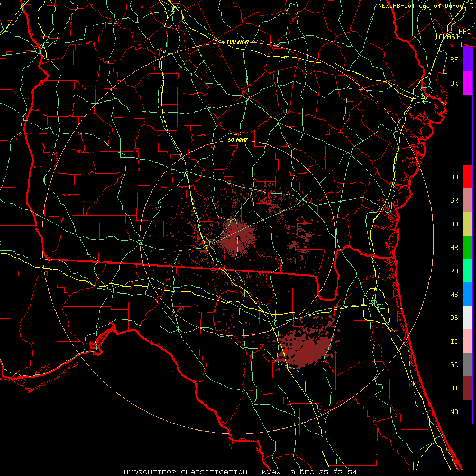Click the RF purple legend swatch

[467, 59]
